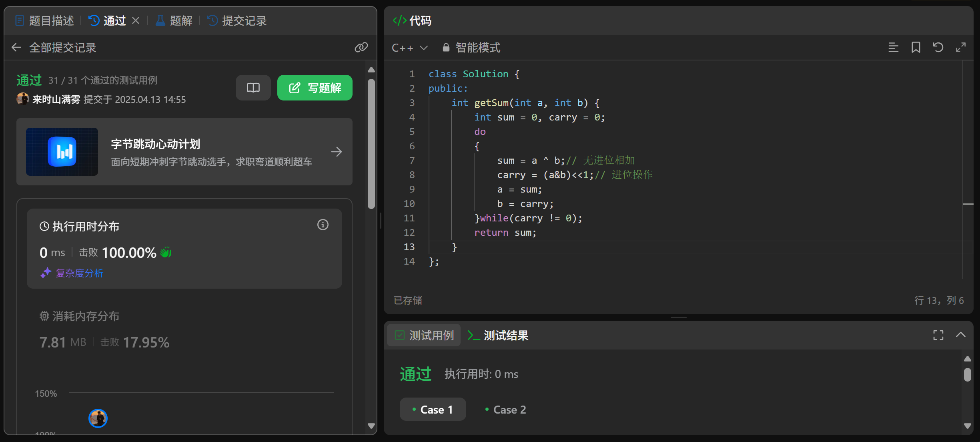Click the format code icon
This screenshot has width=980, height=442.
(893, 48)
